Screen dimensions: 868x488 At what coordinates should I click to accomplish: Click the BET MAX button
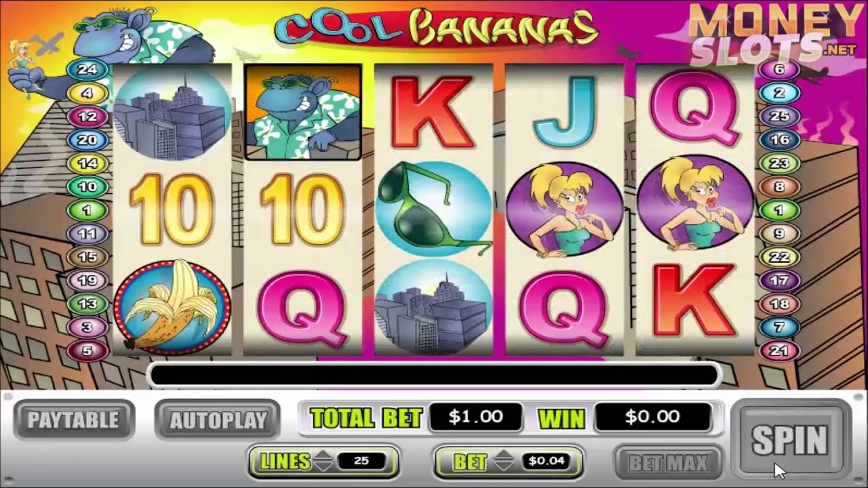668,463
